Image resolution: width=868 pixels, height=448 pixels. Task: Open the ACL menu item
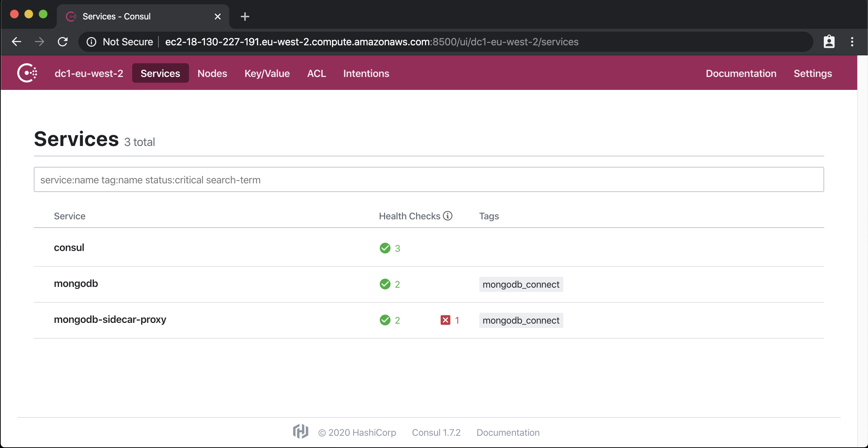pyautogui.click(x=316, y=73)
